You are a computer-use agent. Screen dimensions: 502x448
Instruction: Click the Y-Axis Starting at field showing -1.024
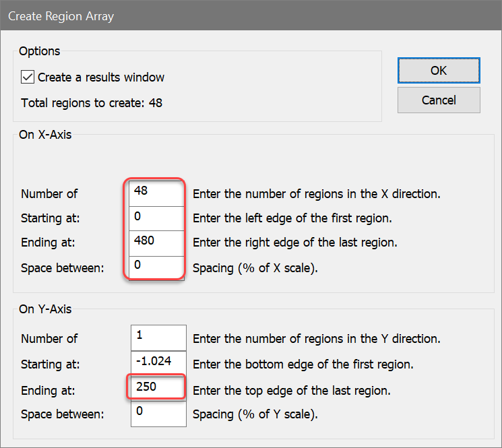[x=158, y=362]
